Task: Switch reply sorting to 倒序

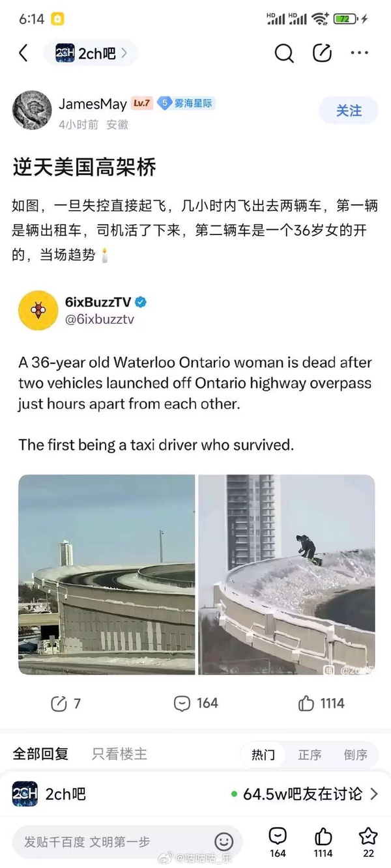Action: [x=356, y=755]
